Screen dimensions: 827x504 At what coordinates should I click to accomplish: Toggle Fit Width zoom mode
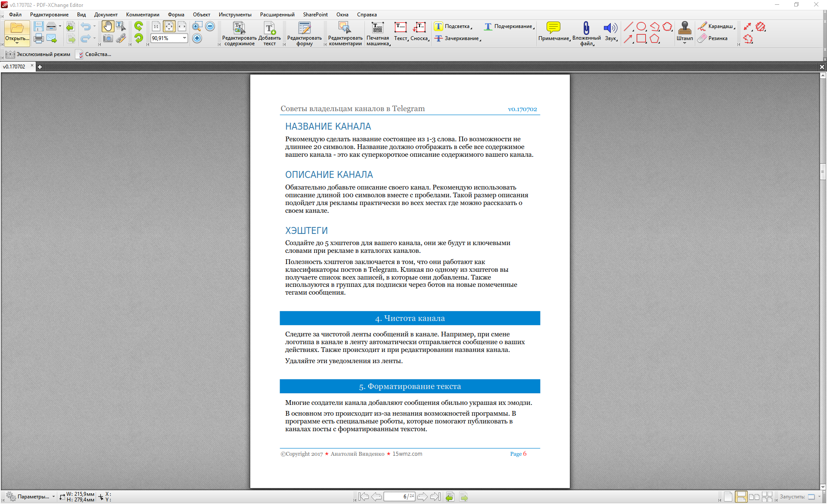(182, 27)
